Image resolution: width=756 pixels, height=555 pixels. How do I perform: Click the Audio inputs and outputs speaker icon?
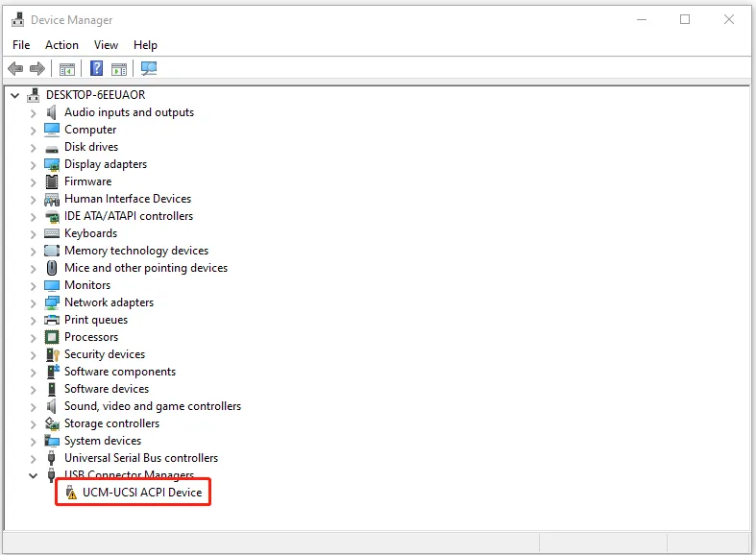pos(52,112)
